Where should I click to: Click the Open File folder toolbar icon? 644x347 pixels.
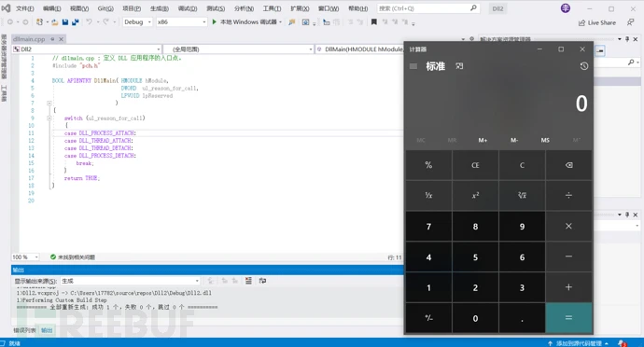pyautogui.click(x=55, y=22)
